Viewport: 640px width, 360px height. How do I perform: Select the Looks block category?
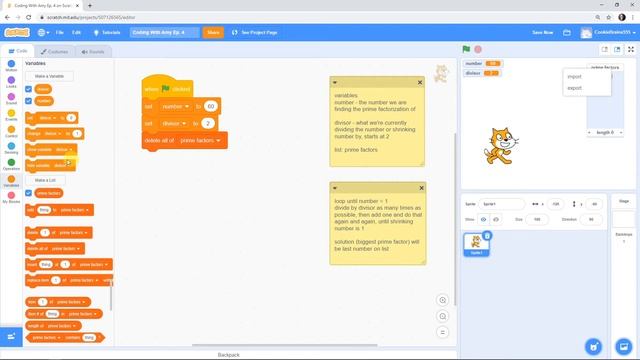(x=11, y=82)
